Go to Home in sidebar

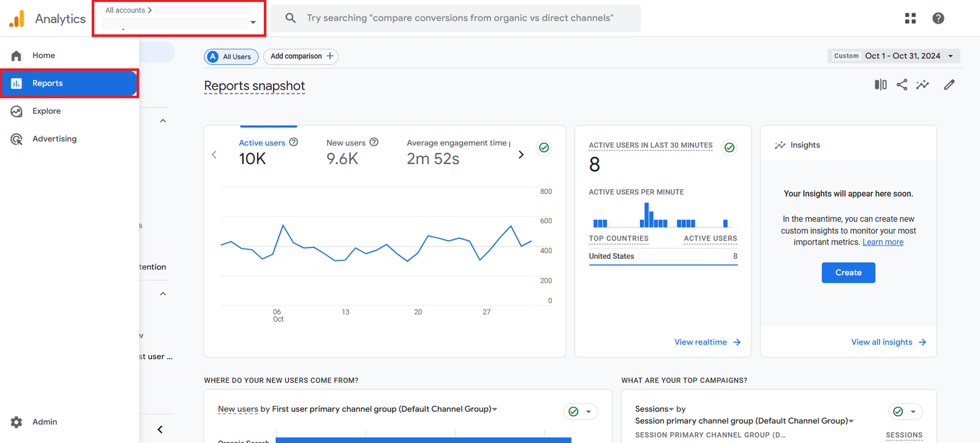(x=69, y=56)
